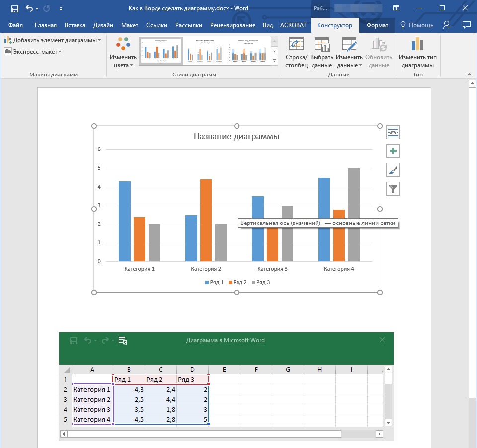Click Строка/столбец switch icon
Viewport: 477px width, 448px height.
(296, 46)
